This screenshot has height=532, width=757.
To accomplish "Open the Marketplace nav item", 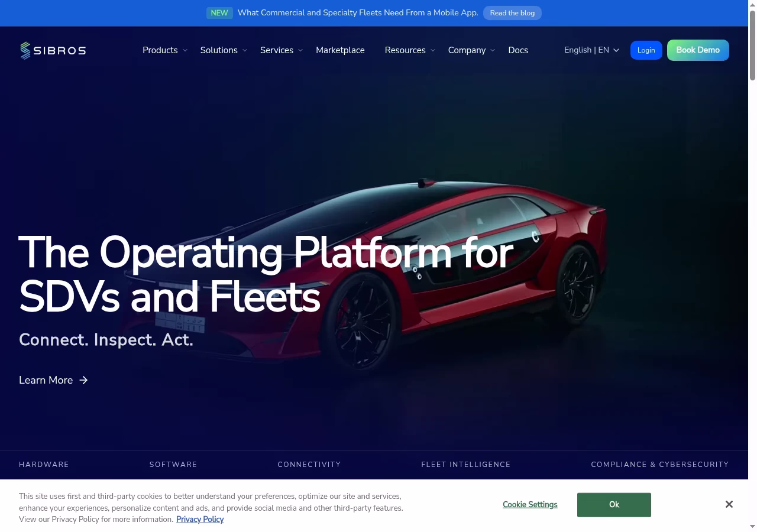I will 340,50.
